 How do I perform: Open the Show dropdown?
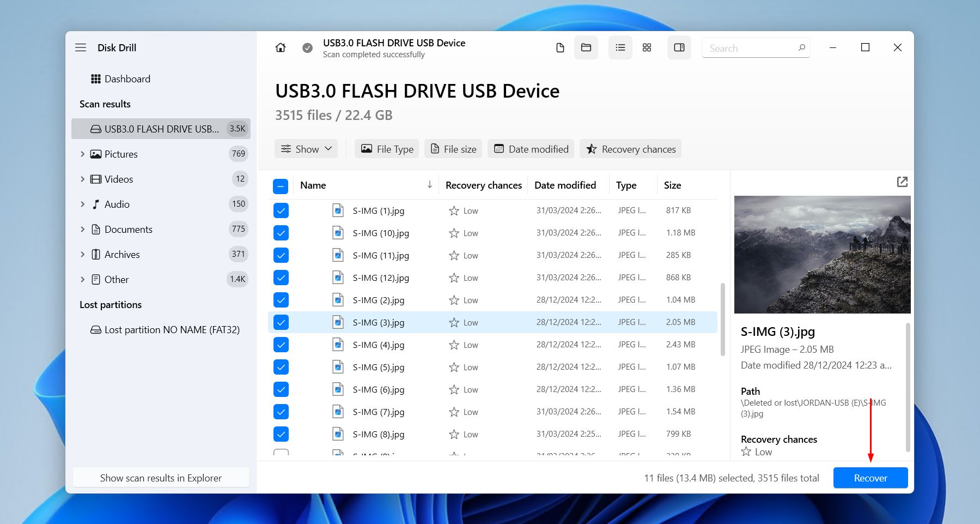pyautogui.click(x=306, y=148)
